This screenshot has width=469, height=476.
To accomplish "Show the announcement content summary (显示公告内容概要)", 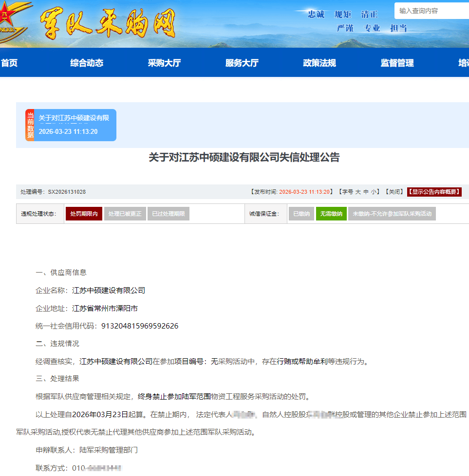I will 434,192.
